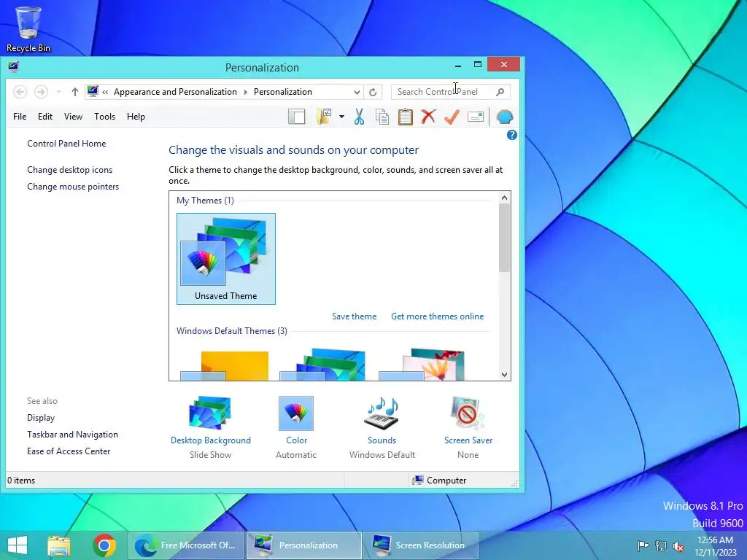
Task: Open Ease of Access Center link
Action: (x=69, y=451)
